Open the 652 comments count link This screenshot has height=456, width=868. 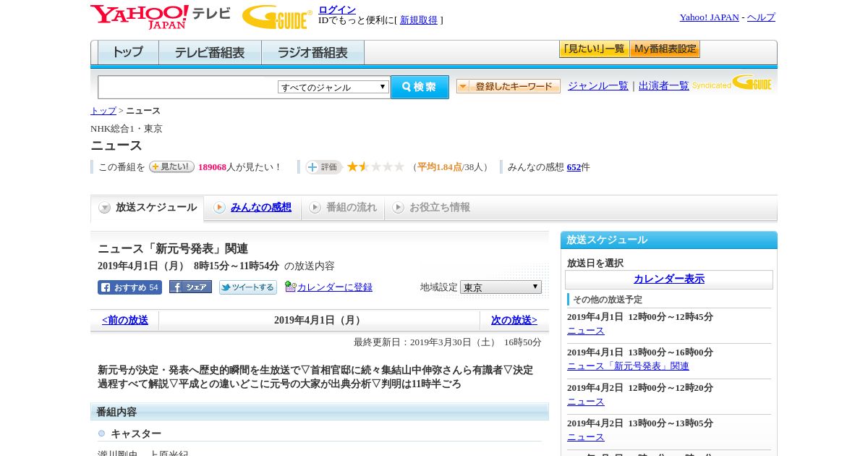pyautogui.click(x=574, y=167)
